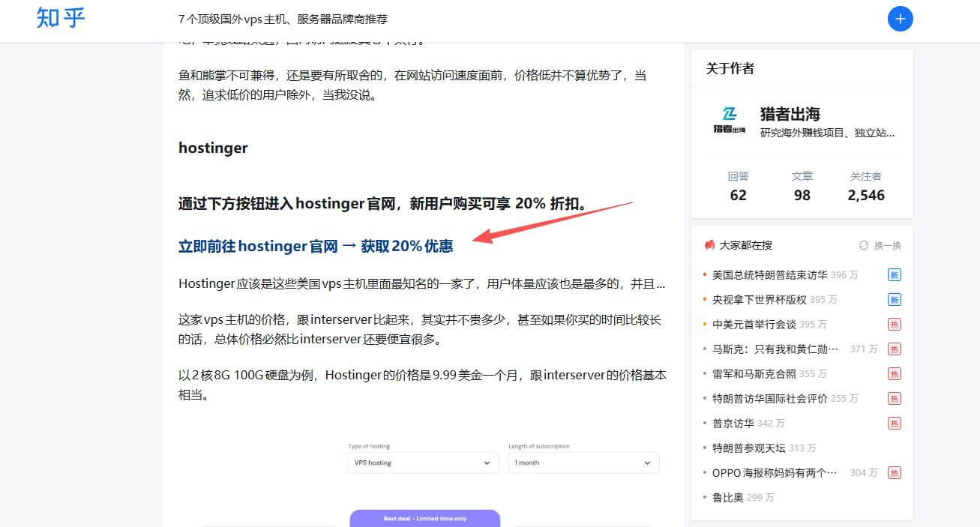Click the 热 badge next to 雷军和马斯克合照
This screenshot has height=527, width=980.
coord(895,374)
